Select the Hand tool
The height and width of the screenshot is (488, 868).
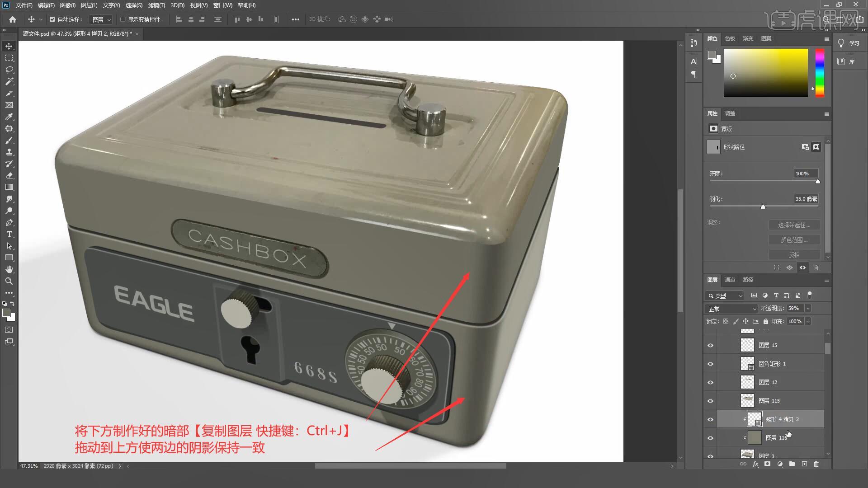click(x=9, y=269)
